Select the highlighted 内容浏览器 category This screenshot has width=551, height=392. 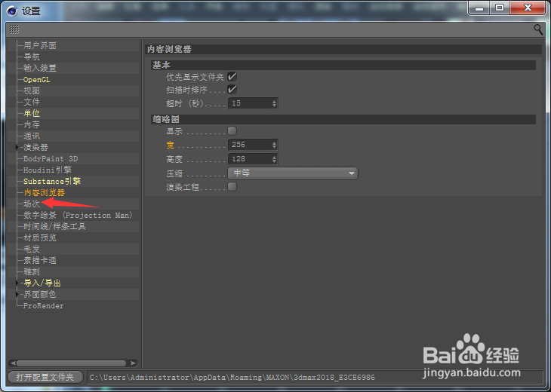click(x=45, y=193)
